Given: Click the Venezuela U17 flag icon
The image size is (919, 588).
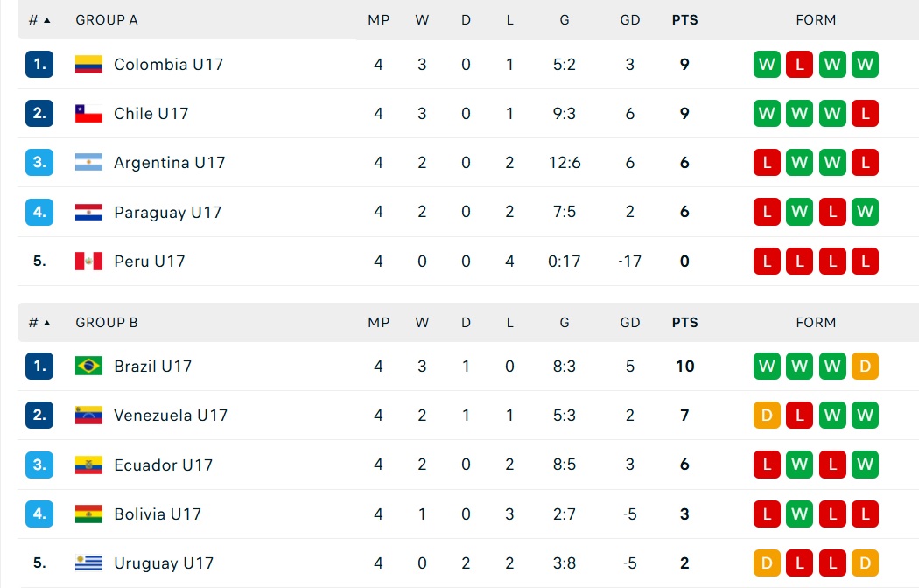Looking at the screenshot, I should (x=88, y=416).
